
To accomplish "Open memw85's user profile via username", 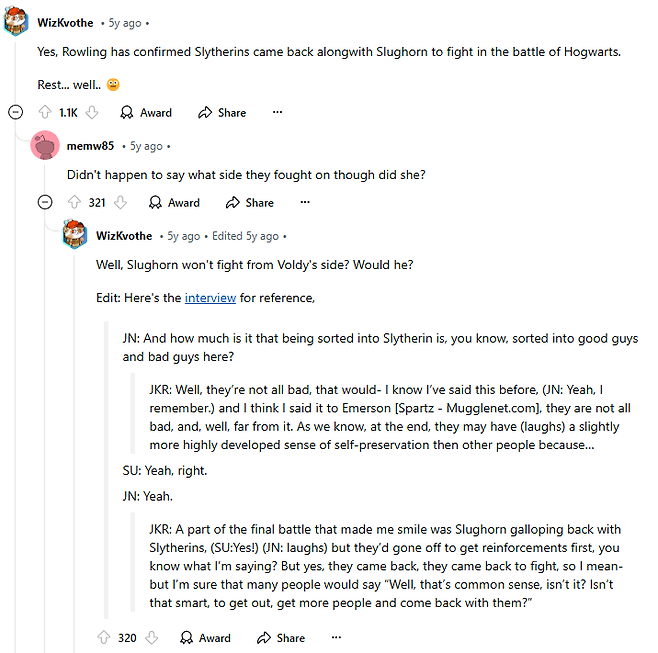I will pos(90,146).
